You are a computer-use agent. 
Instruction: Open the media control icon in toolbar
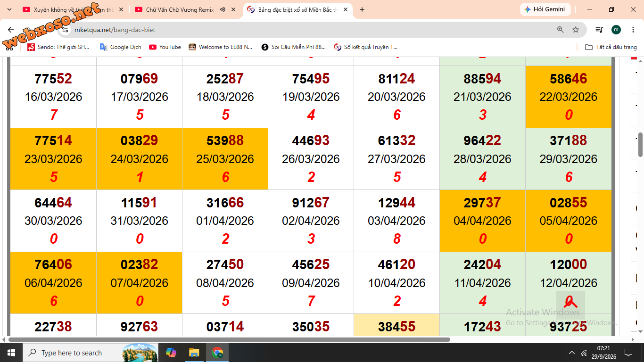(599, 30)
